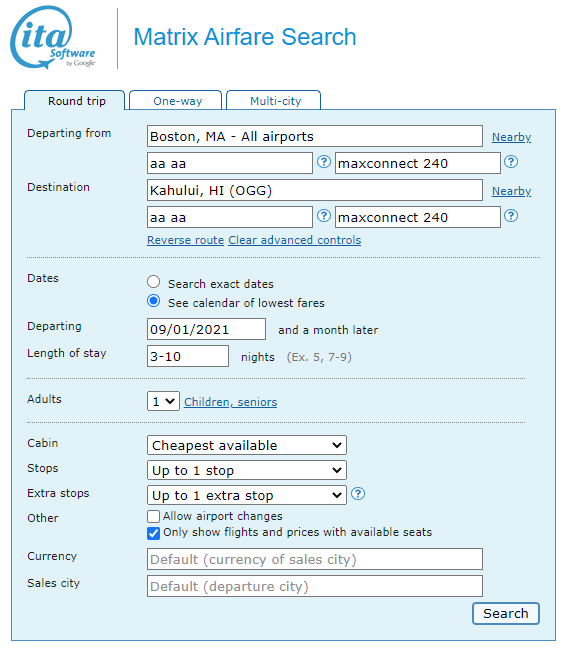The height and width of the screenshot is (671, 565).
Task: Switch to the One-way tab
Action: pyautogui.click(x=178, y=101)
